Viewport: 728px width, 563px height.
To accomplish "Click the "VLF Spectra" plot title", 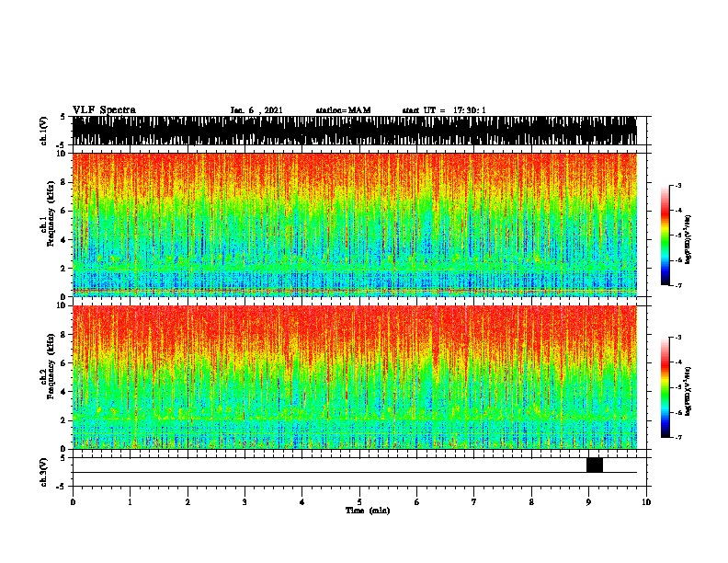I will coord(104,110).
